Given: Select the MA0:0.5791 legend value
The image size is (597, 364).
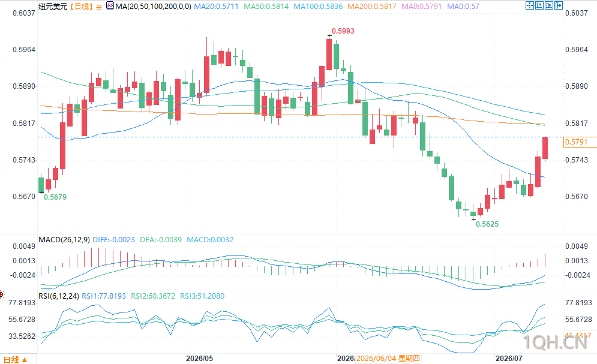Looking at the screenshot, I should [421, 7].
